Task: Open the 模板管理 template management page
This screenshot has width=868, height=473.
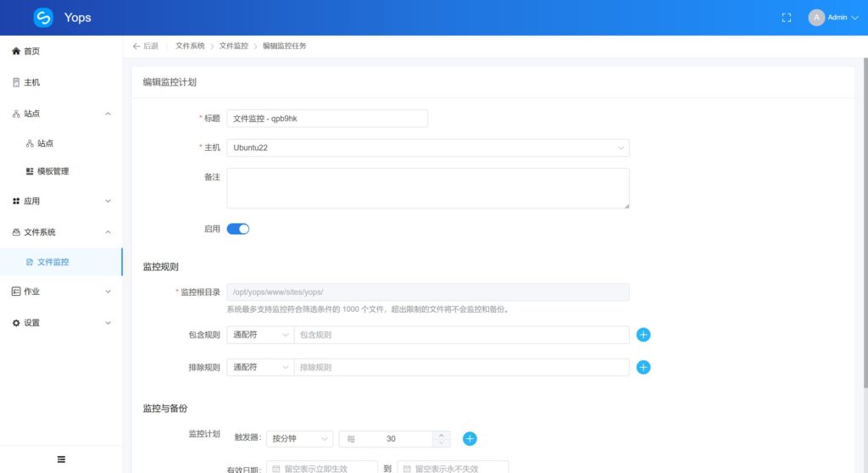Action: point(53,171)
